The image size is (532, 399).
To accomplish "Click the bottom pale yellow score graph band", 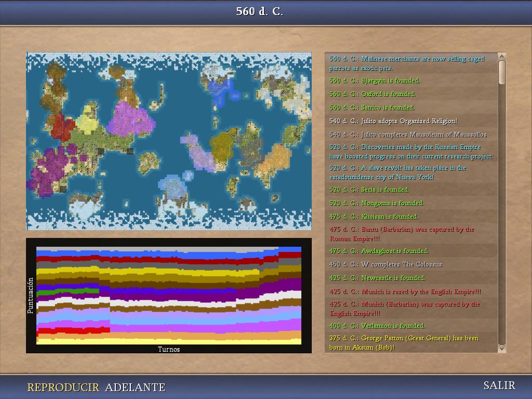I will point(168,341).
